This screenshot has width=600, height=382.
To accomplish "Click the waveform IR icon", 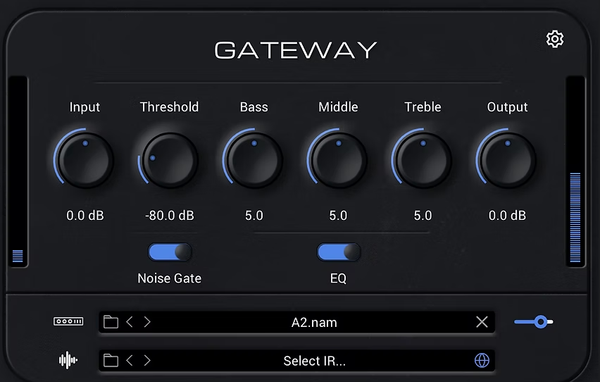I will (68, 360).
